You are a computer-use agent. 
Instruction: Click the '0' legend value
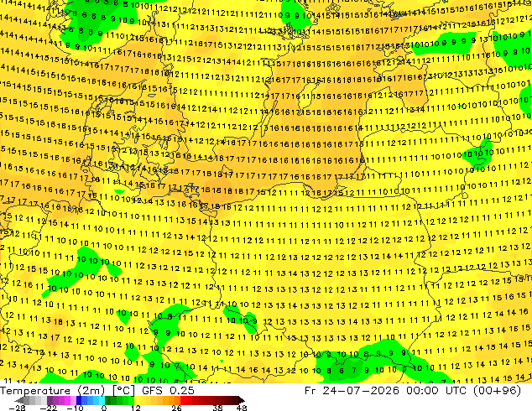click(x=104, y=408)
